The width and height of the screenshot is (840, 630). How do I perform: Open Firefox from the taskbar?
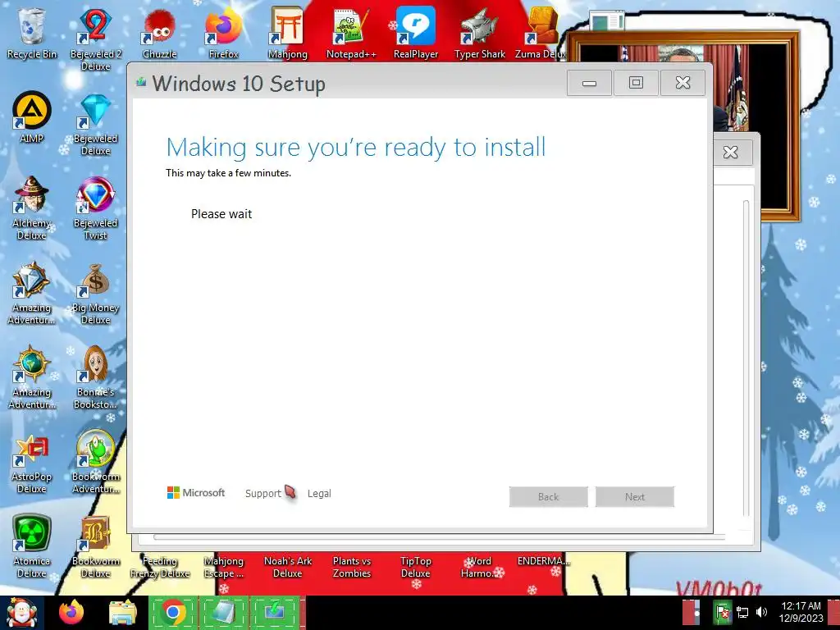coord(71,613)
